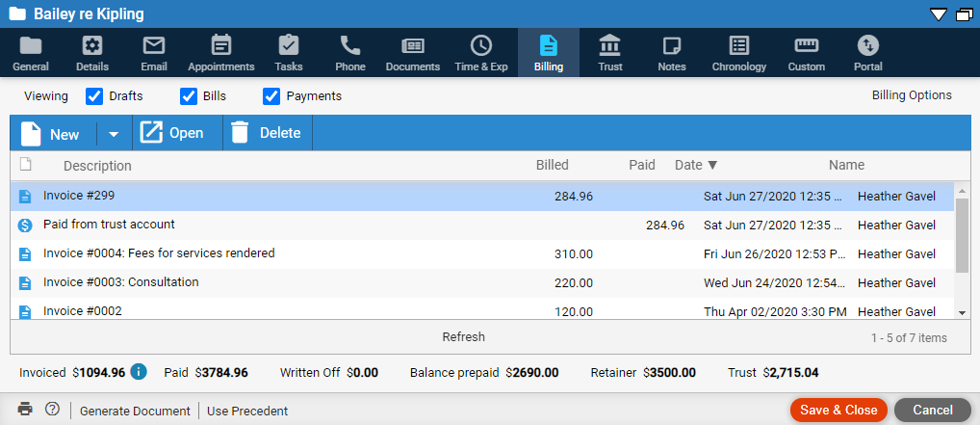Sort by the Name column header
The image size is (980, 425).
(x=847, y=165)
